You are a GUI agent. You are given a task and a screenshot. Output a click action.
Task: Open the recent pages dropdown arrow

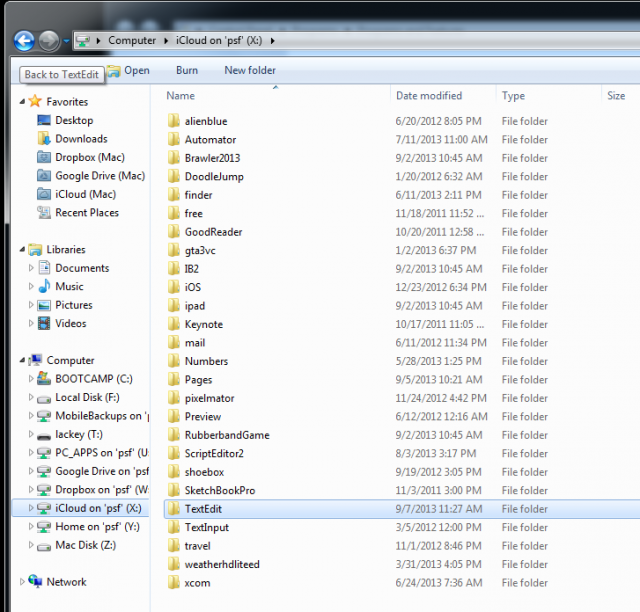pos(66,41)
